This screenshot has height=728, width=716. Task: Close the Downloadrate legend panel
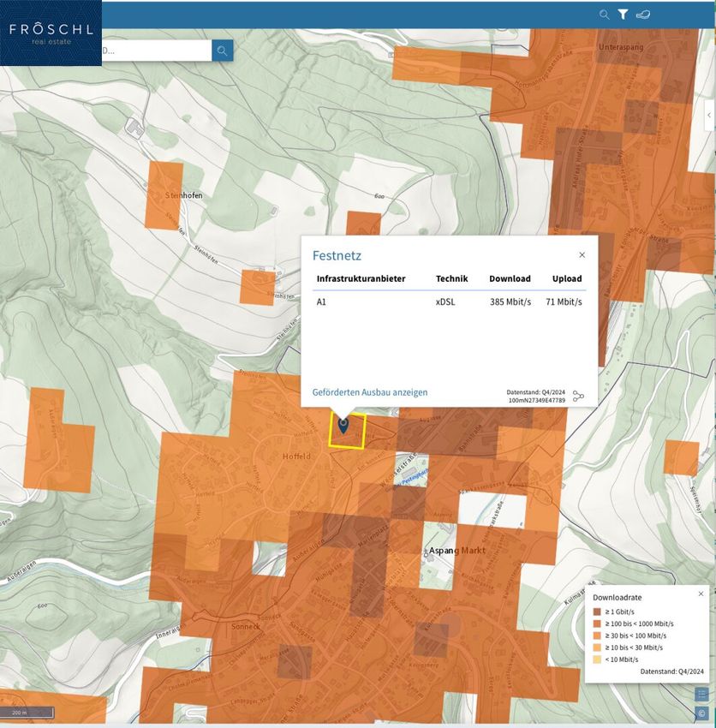point(701,594)
